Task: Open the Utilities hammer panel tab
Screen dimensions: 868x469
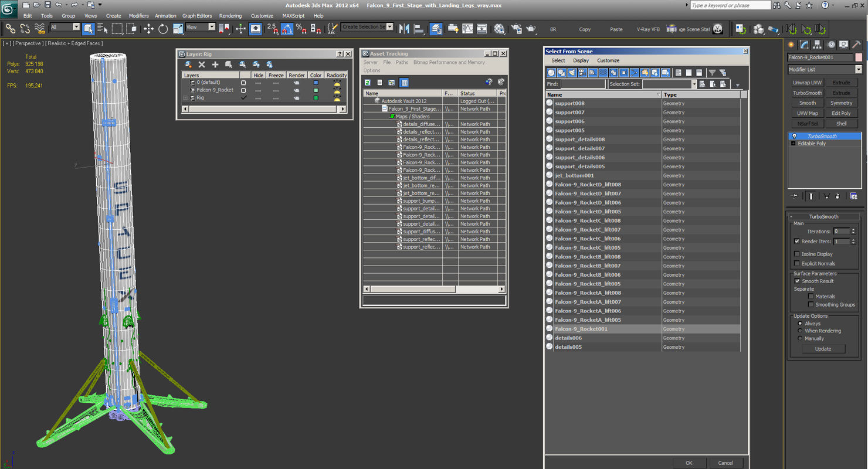Action: click(856, 45)
